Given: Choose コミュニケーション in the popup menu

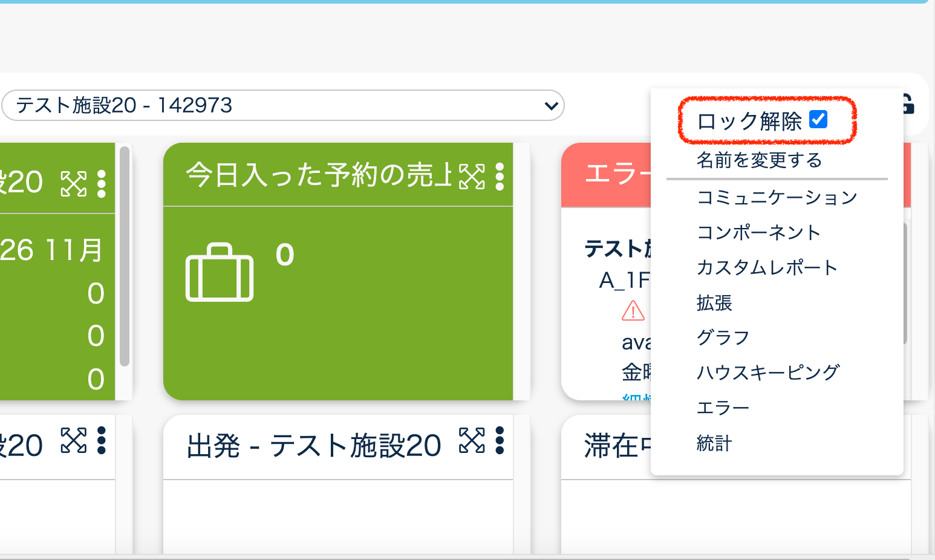Looking at the screenshot, I should [777, 197].
